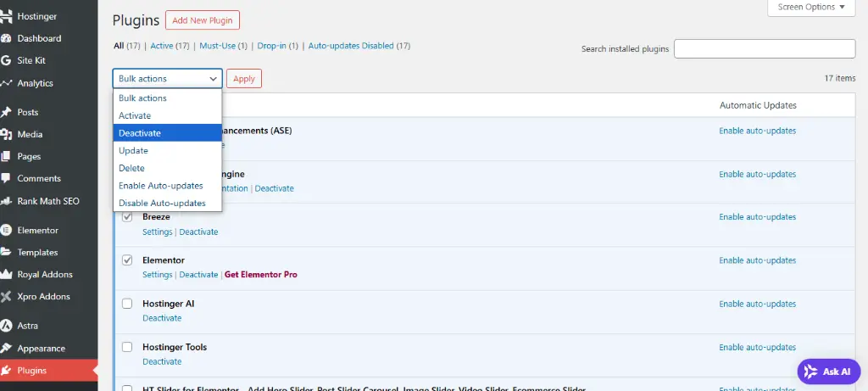The image size is (868, 391).
Task: Enable auto-updates for Elementor
Action: pyautogui.click(x=757, y=260)
